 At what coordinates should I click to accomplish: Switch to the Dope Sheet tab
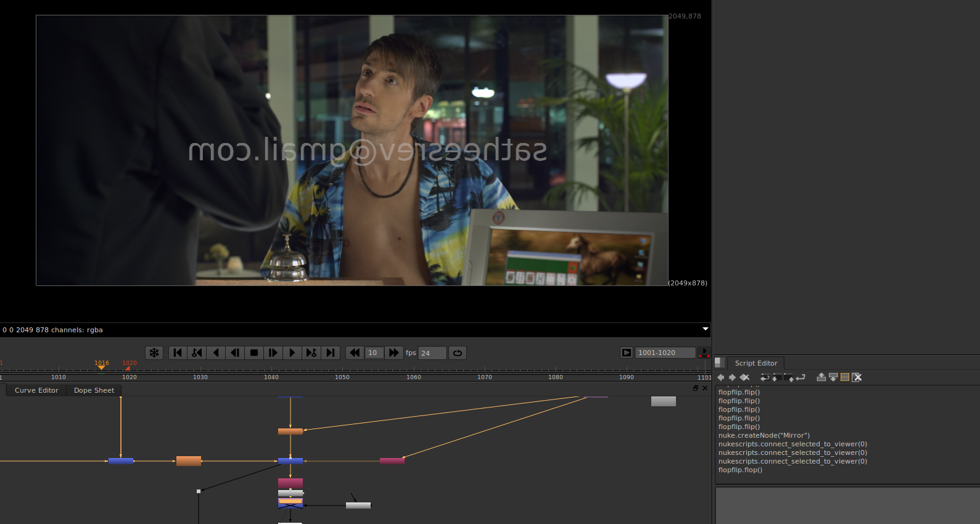(x=94, y=390)
